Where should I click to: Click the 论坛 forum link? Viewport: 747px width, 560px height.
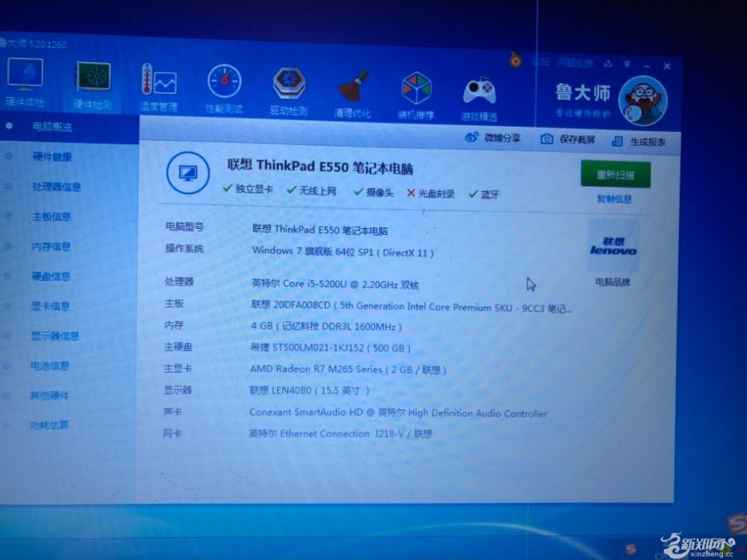540,62
